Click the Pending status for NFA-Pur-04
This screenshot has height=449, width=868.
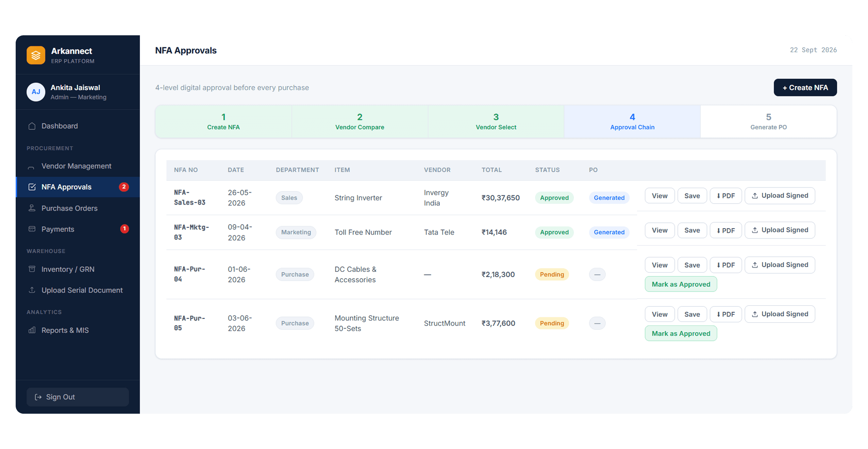point(552,274)
